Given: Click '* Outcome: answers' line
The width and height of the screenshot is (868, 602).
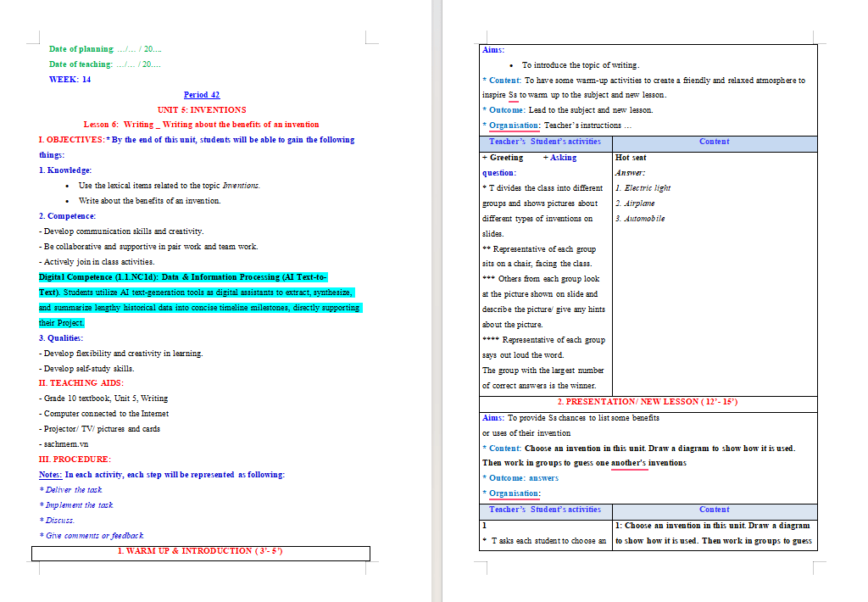Looking at the screenshot, I should (x=520, y=478).
